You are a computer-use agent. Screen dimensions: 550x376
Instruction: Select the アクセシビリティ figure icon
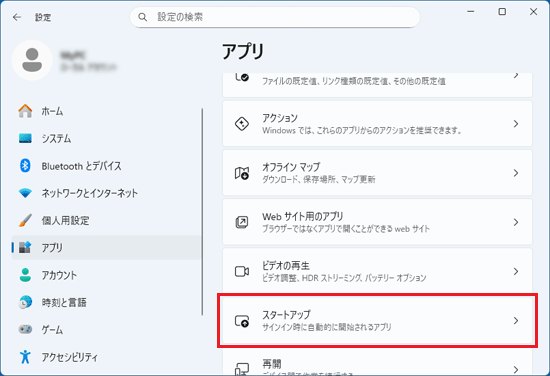pyautogui.click(x=25, y=357)
